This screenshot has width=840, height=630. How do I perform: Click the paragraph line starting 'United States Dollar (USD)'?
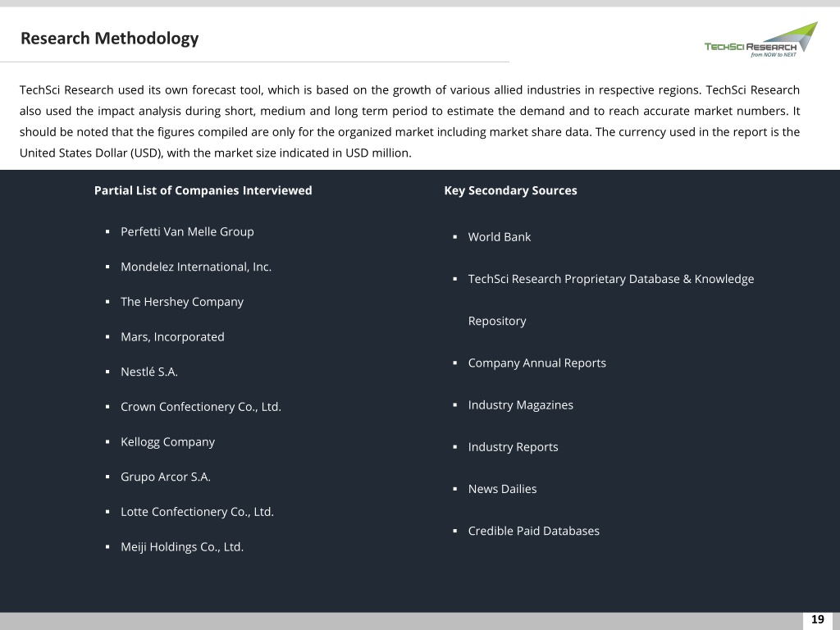coord(216,153)
